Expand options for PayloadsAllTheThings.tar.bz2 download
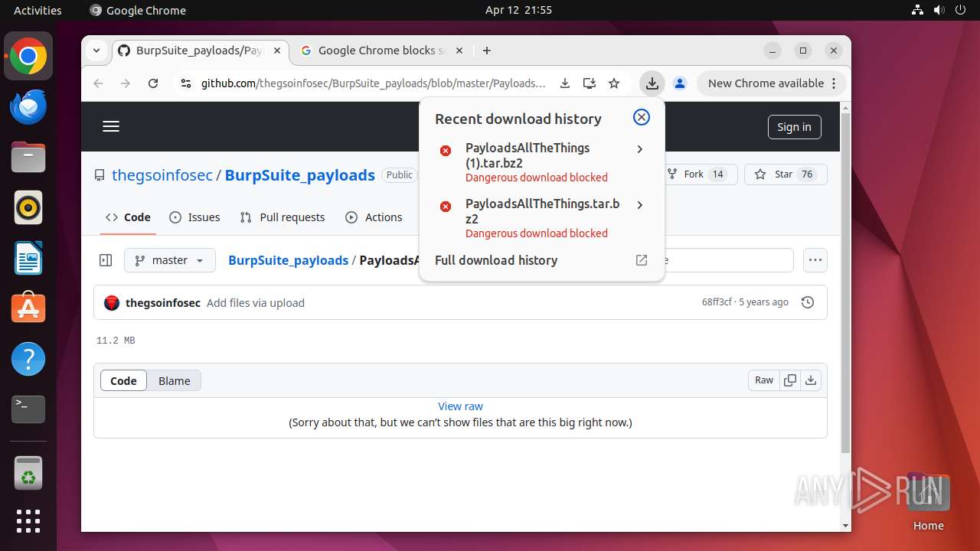Image resolution: width=980 pixels, height=551 pixels. 639,205
